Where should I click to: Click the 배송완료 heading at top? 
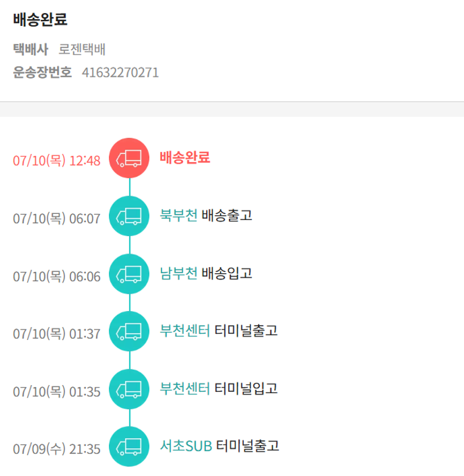point(40,19)
